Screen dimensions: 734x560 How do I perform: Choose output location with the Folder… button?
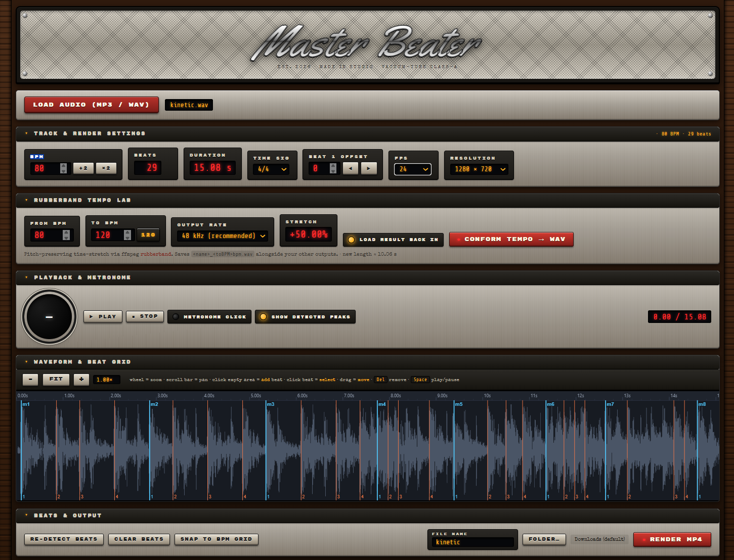point(544,539)
